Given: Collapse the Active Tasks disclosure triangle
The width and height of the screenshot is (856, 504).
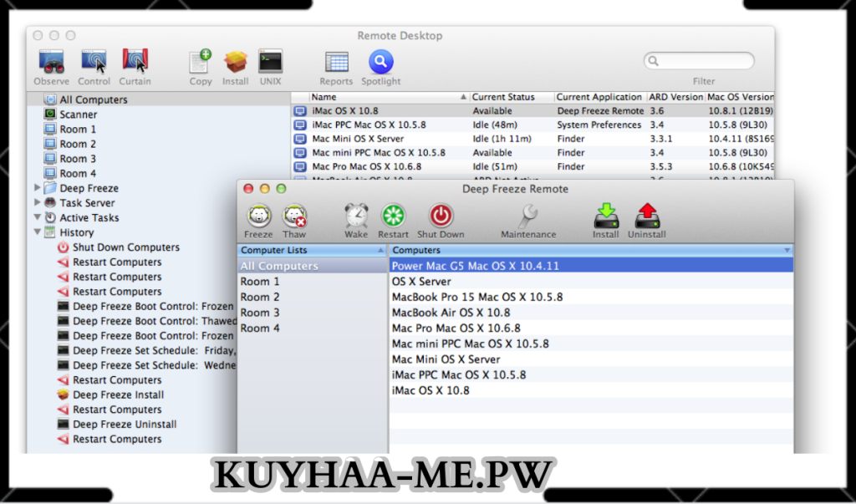Looking at the screenshot, I should [x=37, y=217].
